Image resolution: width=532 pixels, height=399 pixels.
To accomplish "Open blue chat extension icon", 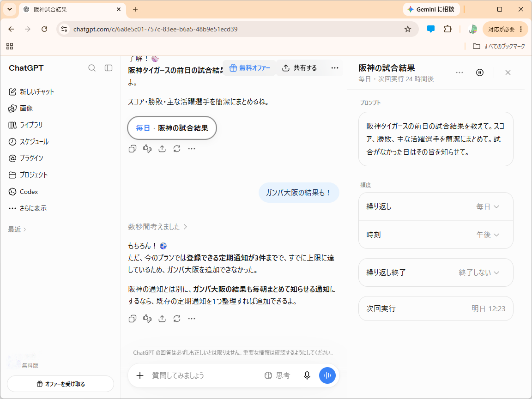I will point(431,29).
